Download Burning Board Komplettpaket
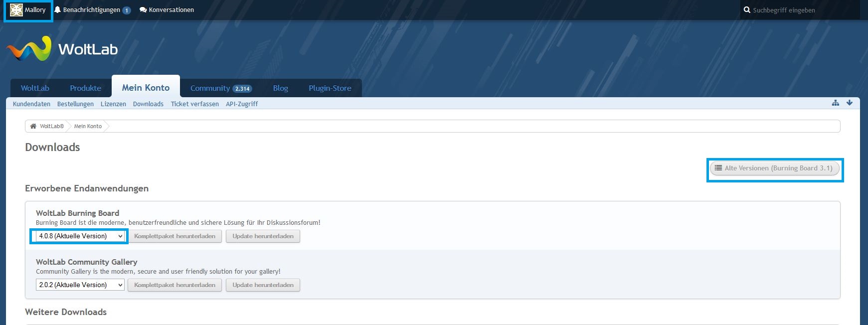868x325 pixels. pyautogui.click(x=174, y=236)
